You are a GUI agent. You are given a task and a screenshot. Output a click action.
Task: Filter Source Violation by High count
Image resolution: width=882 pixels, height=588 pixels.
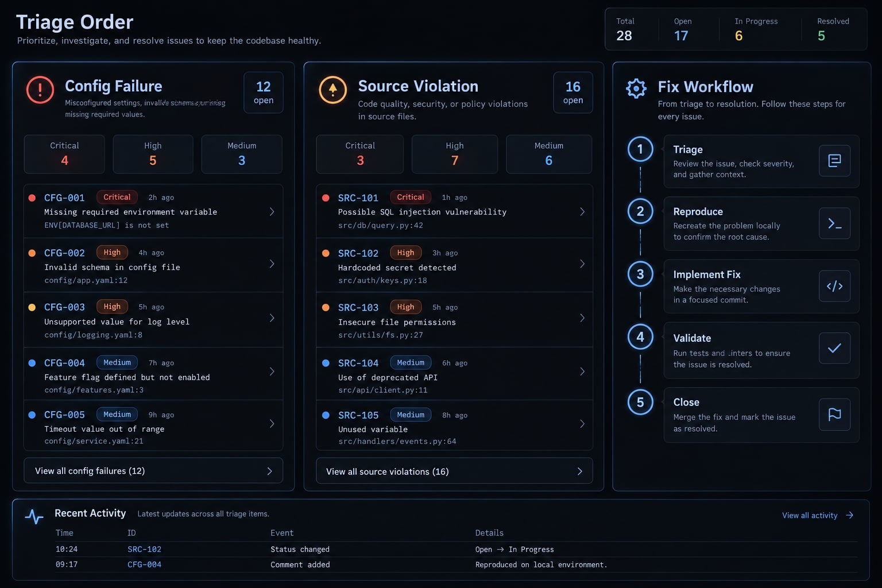tap(455, 154)
